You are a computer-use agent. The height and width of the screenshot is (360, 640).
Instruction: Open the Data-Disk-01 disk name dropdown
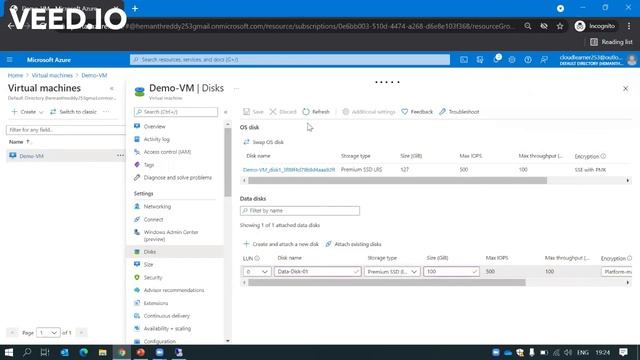318,271
